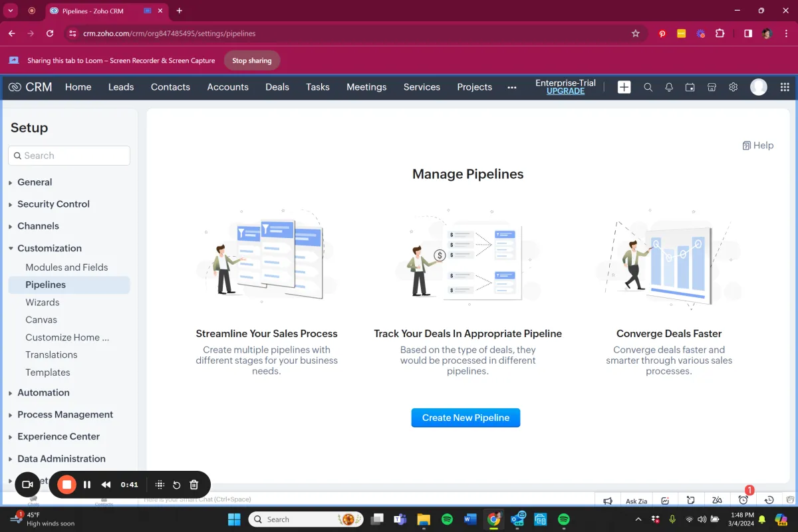The height and width of the screenshot is (532, 798).
Task: Open the Tasks module tab
Action: pos(318,87)
